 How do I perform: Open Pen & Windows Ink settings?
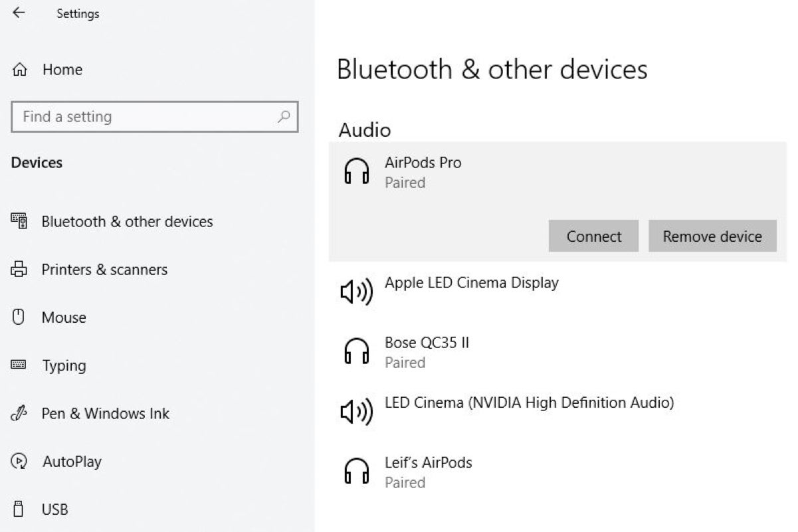[106, 413]
